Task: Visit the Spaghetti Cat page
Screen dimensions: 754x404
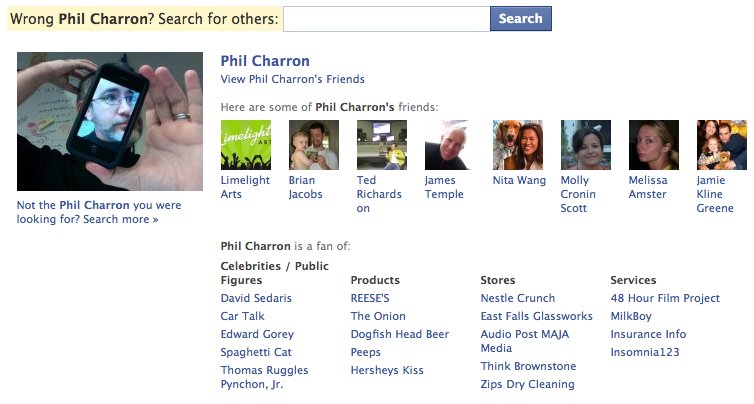Action: tap(256, 352)
